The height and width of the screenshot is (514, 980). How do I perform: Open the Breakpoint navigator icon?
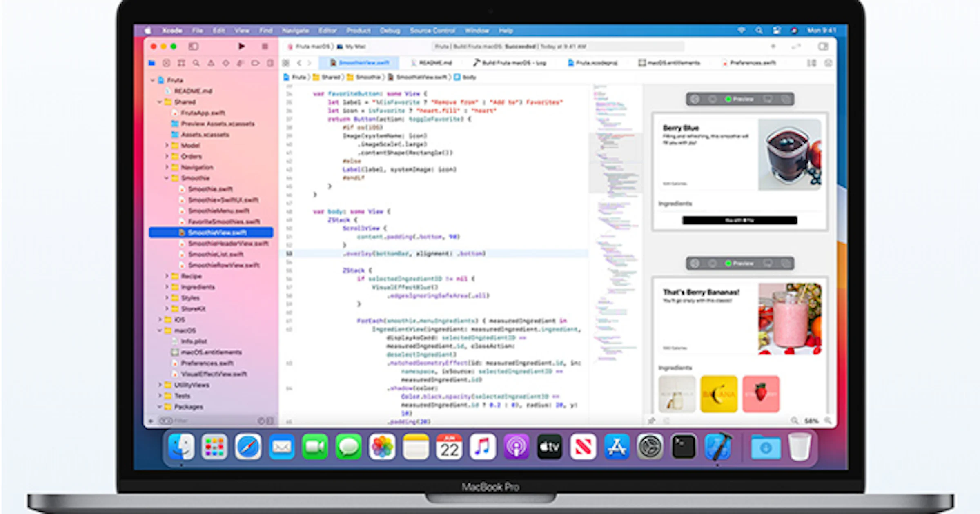[x=255, y=63]
